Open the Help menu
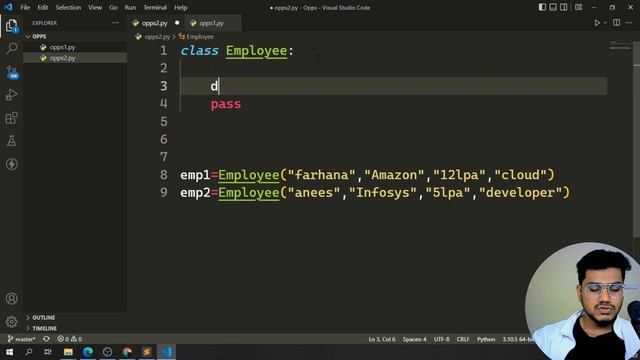The image size is (640, 360). pos(180,7)
